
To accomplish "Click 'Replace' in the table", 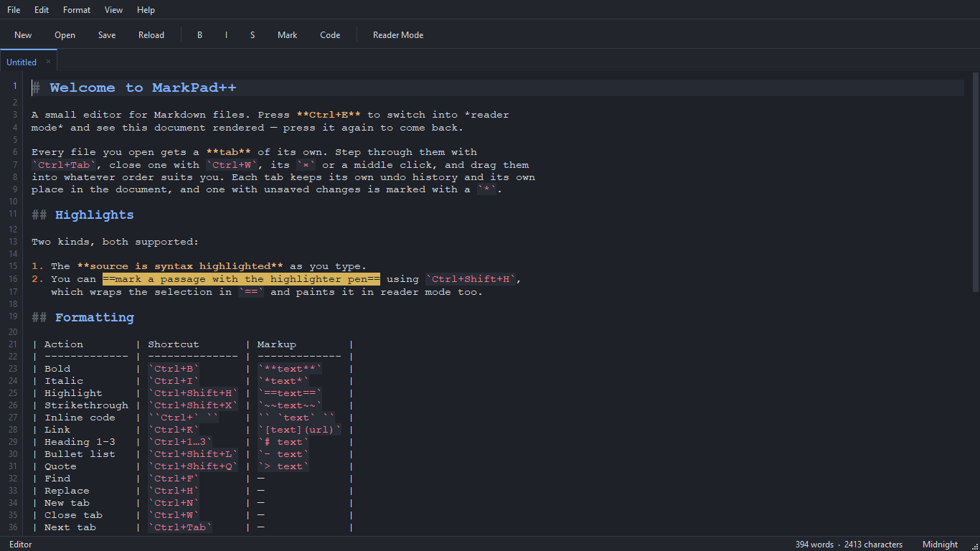I will (x=67, y=491).
